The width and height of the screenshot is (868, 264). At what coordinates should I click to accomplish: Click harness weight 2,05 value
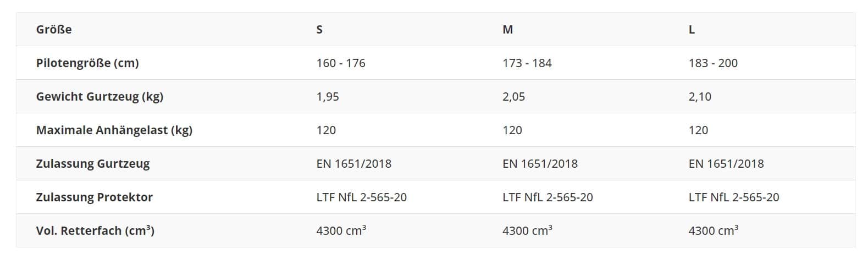[513, 97]
